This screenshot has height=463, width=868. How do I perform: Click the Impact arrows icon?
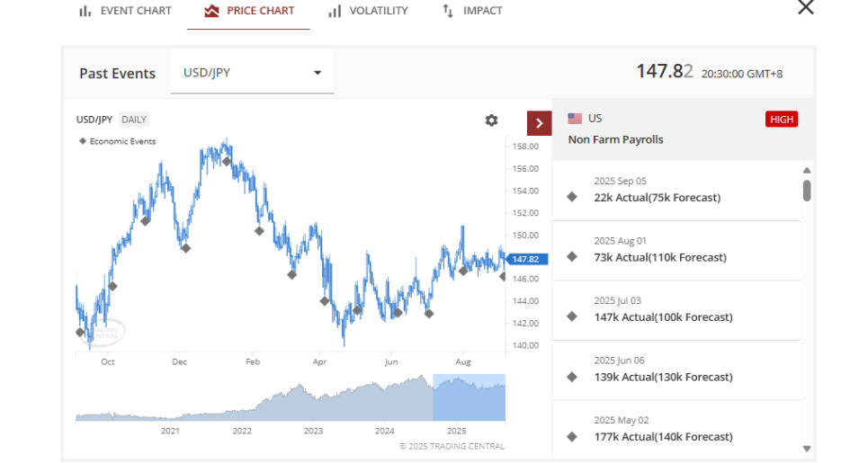[448, 11]
